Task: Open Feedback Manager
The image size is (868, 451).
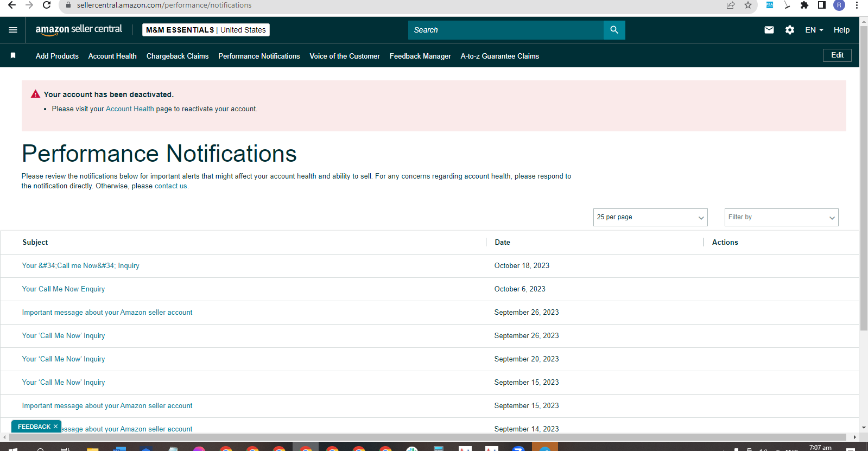Action: coord(420,56)
